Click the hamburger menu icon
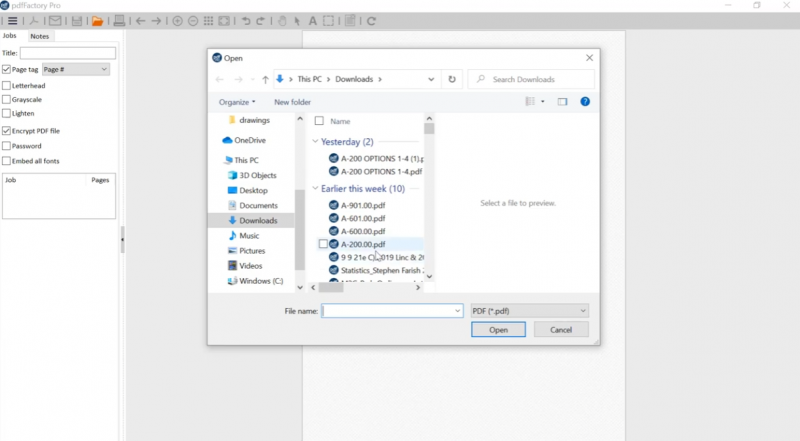Viewport: 800px width, 441px height. (x=12, y=20)
